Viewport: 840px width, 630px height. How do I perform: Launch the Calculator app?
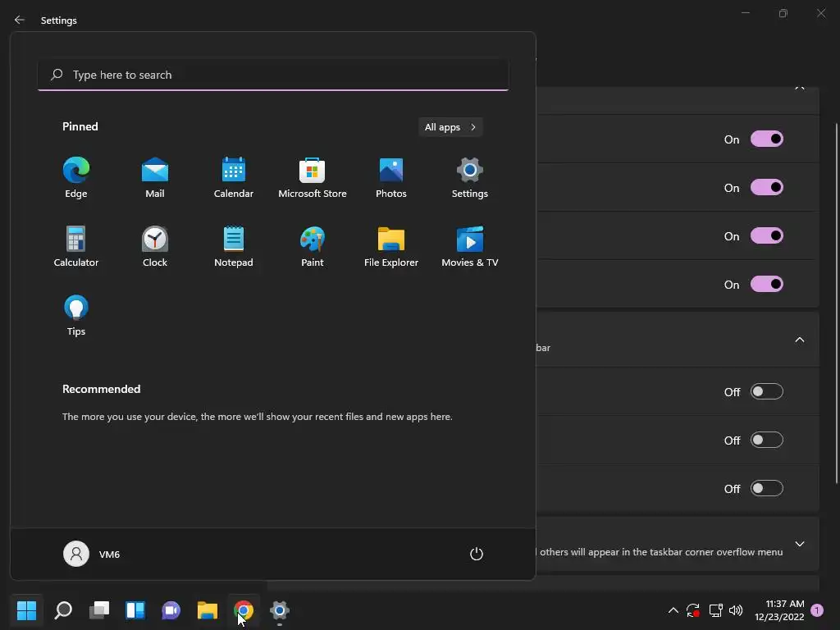coord(76,246)
